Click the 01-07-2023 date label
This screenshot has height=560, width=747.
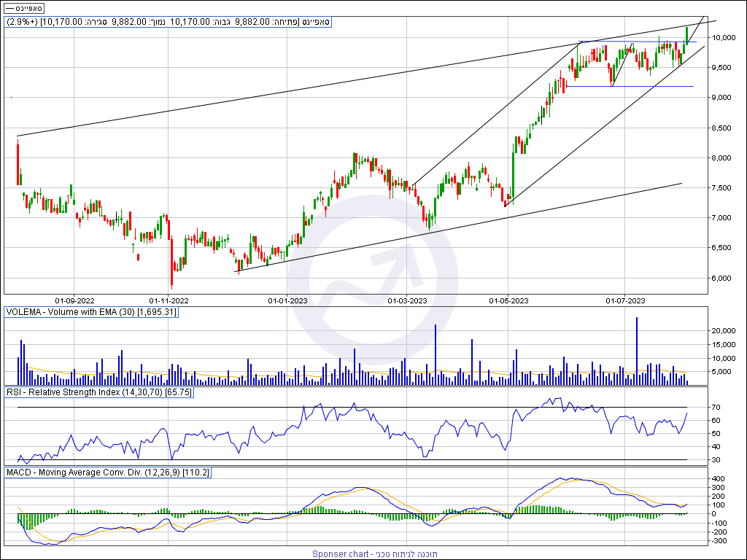pos(625,300)
